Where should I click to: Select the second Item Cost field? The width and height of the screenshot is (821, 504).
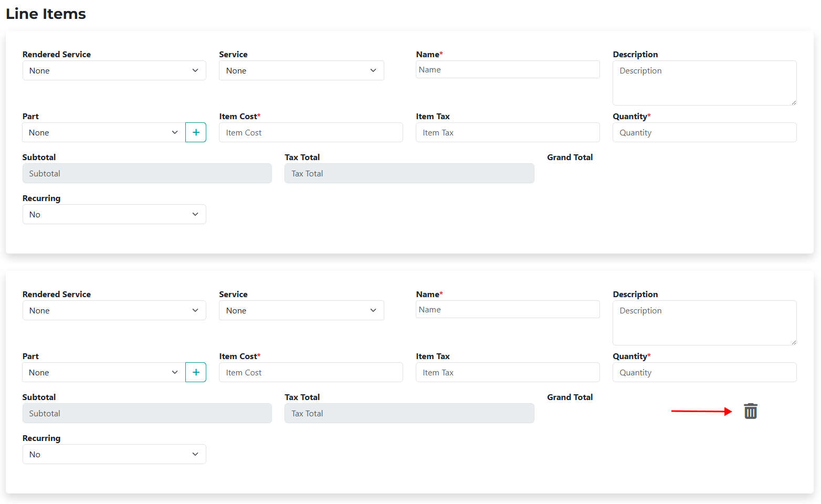pyautogui.click(x=311, y=372)
